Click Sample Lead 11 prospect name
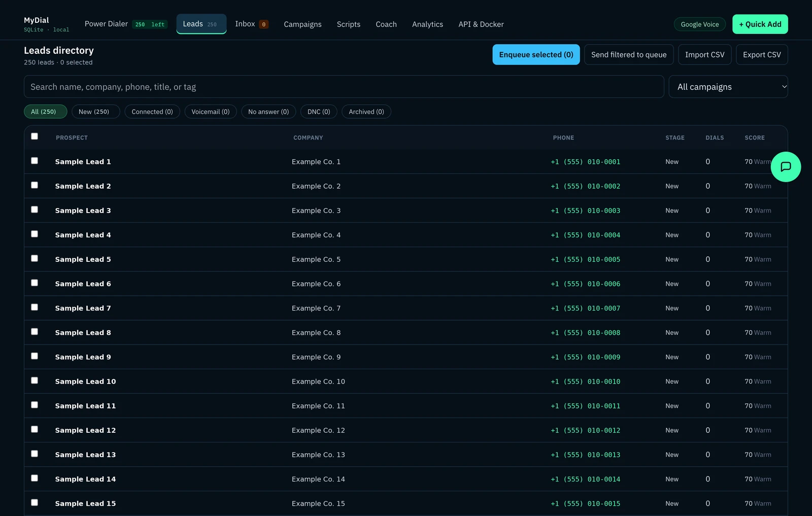Viewport: 812px width, 516px height. point(85,406)
